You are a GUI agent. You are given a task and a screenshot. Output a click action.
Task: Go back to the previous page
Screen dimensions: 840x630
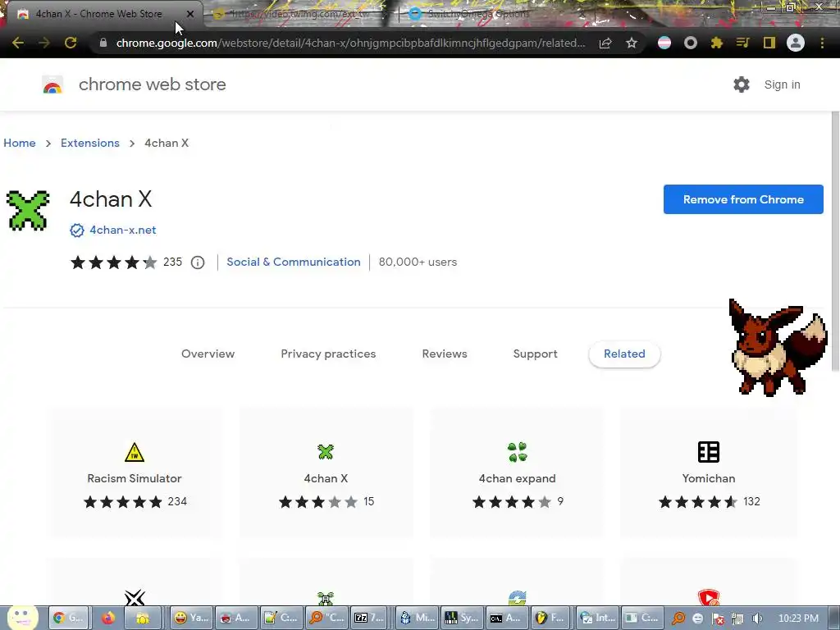pos(18,43)
